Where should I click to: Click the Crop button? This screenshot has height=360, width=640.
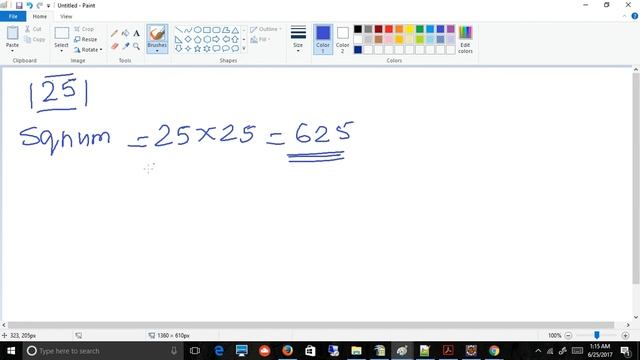pos(84,29)
